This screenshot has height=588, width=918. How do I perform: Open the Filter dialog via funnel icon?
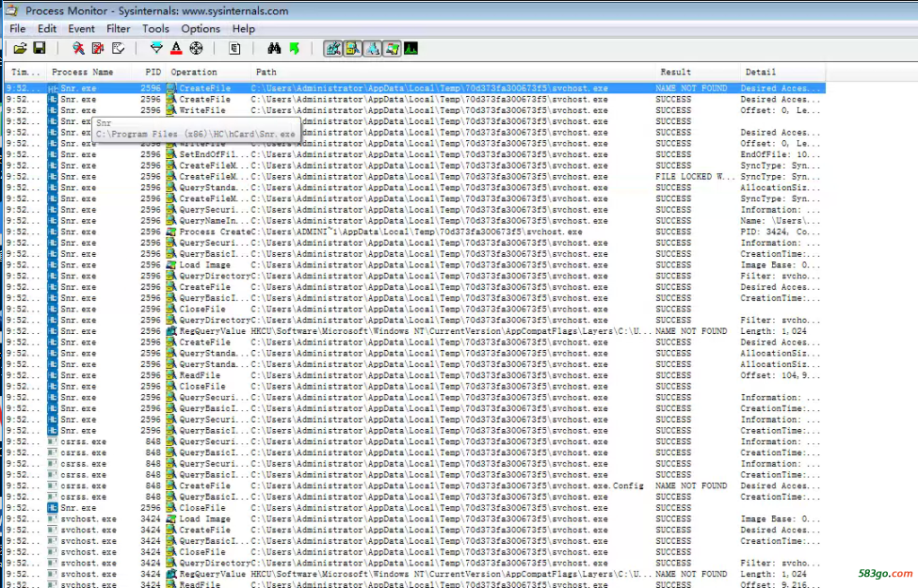[x=156, y=49]
